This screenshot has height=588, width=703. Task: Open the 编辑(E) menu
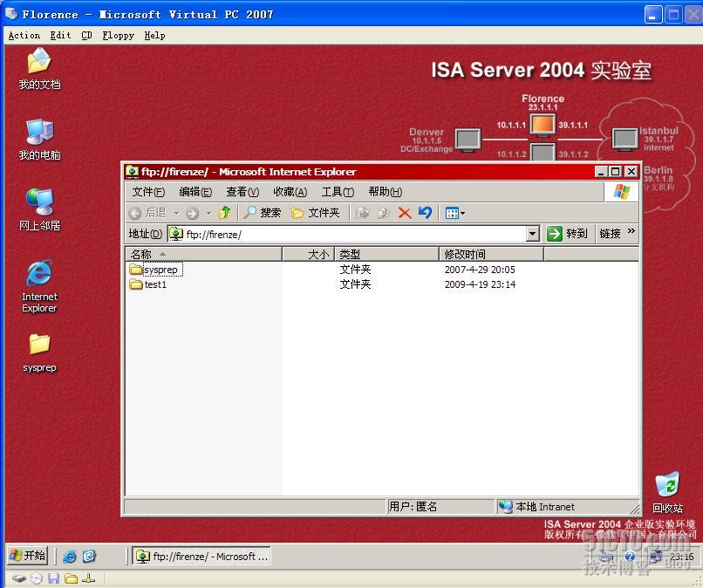point(195,192)
